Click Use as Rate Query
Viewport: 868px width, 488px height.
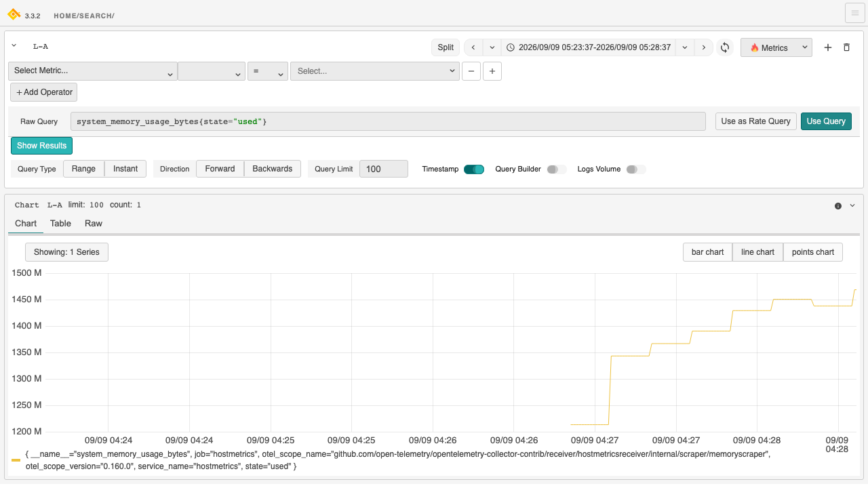pos(755,121)
